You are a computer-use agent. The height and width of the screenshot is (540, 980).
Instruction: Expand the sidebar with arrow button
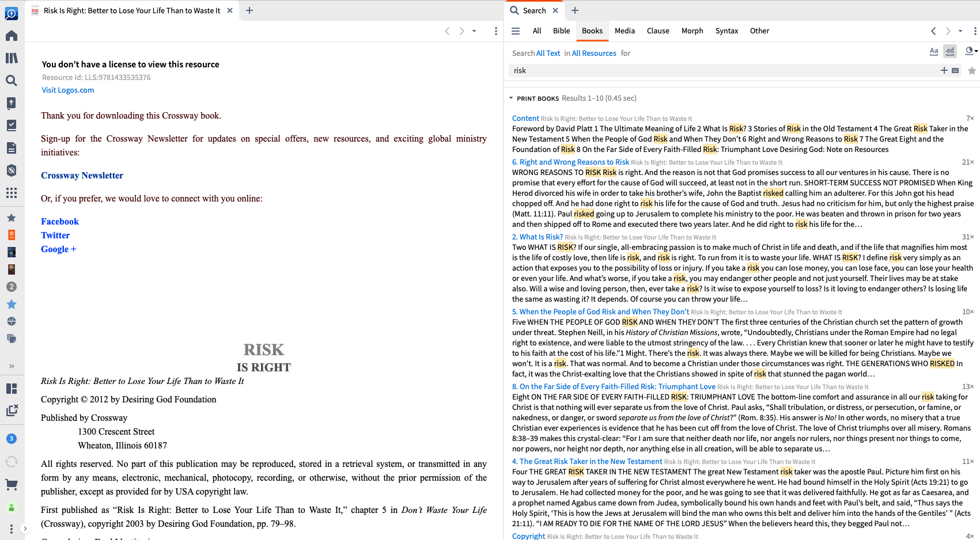click(25, 528)
